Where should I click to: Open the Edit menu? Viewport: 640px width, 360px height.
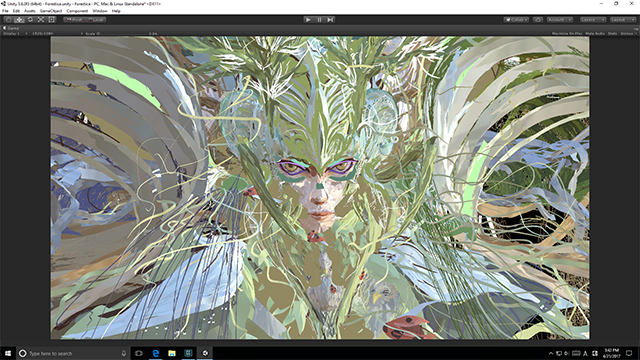click(x=16, y=11)
